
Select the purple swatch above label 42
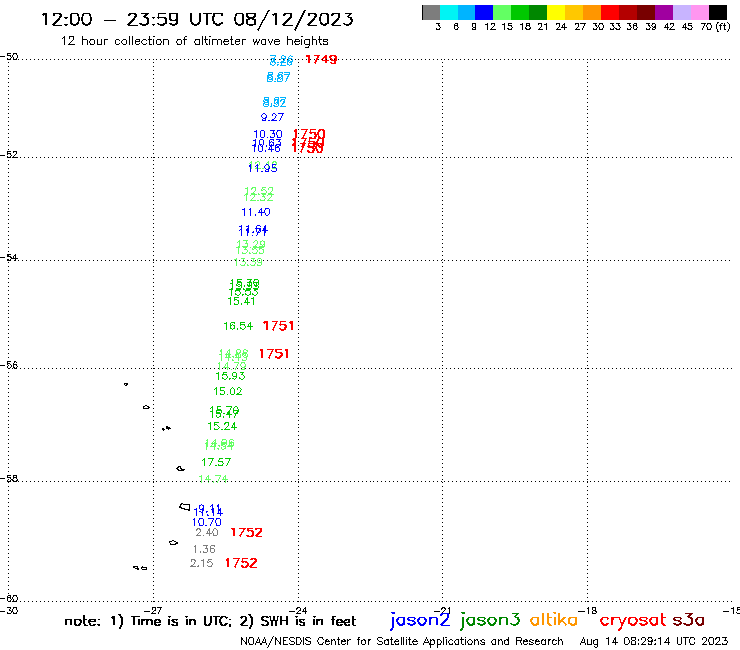coord(664,12)
